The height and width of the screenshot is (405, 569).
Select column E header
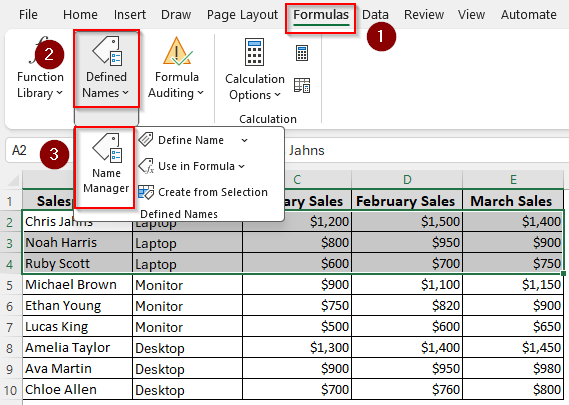click(x=513, y=180)
